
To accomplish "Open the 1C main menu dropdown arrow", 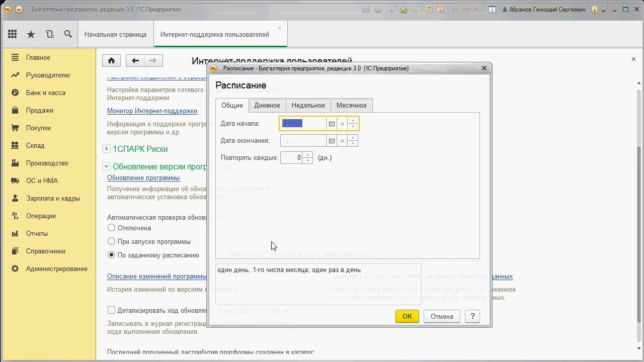I will pos(19,10).
